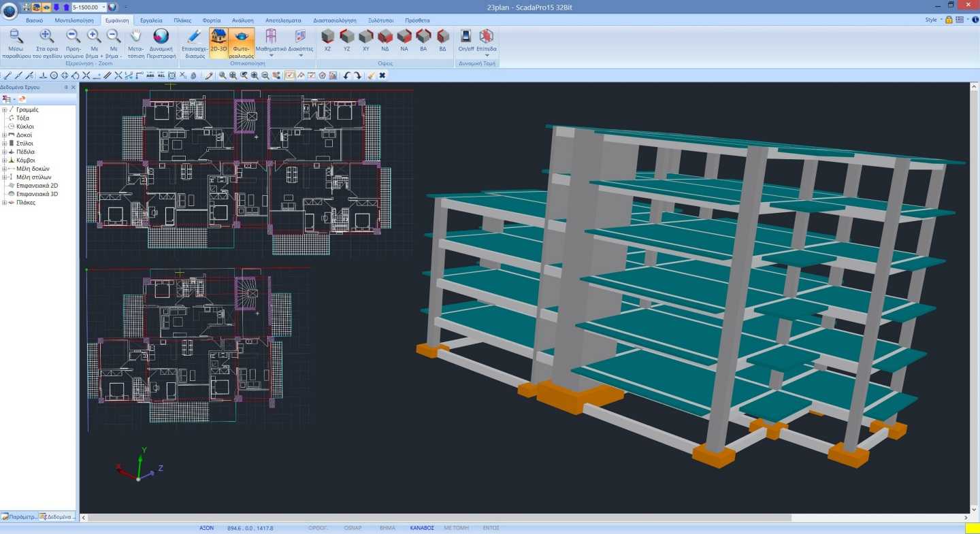Click the yellow color box in status bar

(972, 528)
